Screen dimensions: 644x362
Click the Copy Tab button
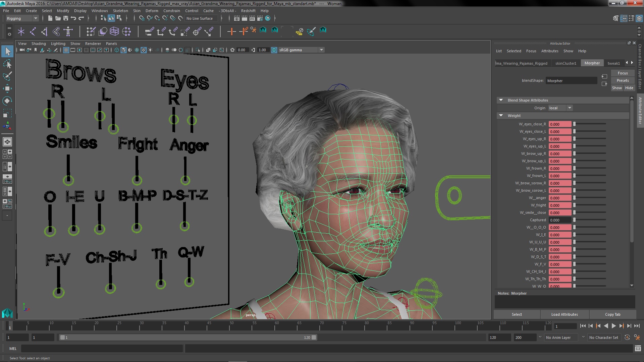(612, 314)
